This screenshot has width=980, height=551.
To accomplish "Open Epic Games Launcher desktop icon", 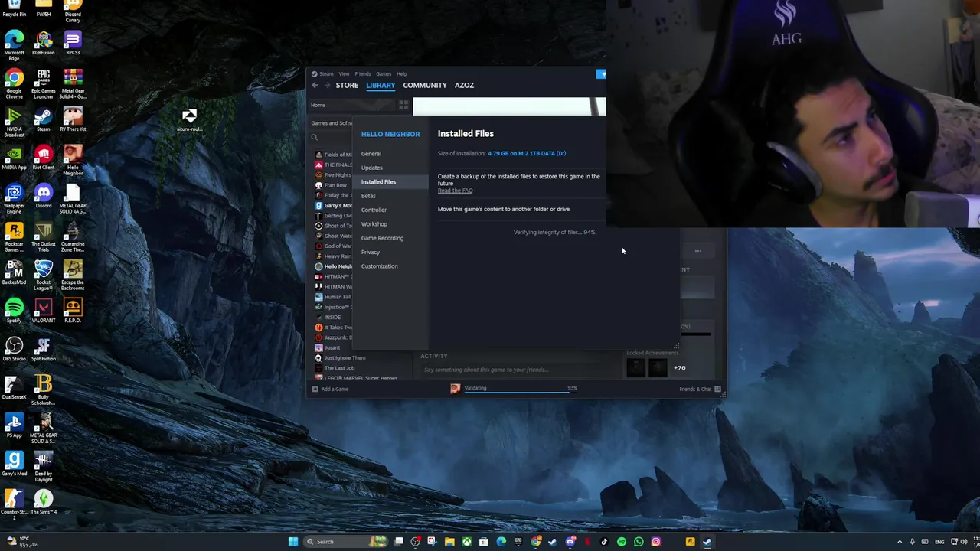I will [x=44, y=84].
